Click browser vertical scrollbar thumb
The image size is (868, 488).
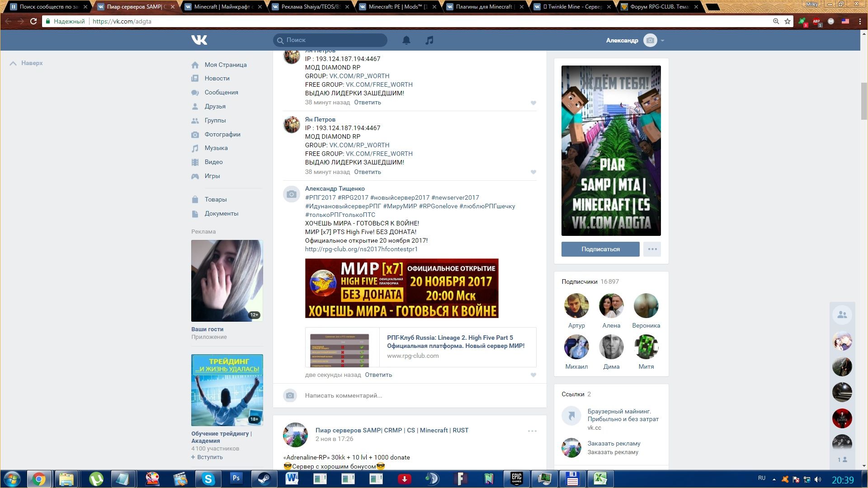click(864, 101)
